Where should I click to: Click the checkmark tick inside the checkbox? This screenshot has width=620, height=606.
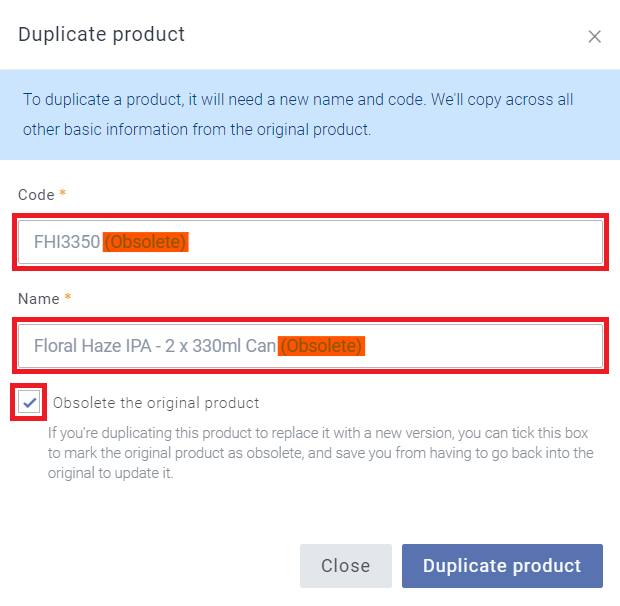point(30,403)
